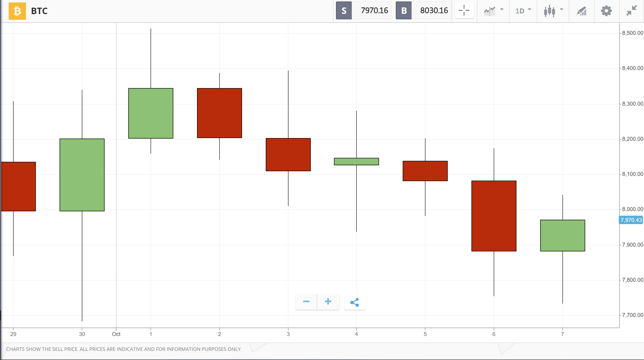Click the Bitcoin logo icon
The image size is (644, 360).
17,11
